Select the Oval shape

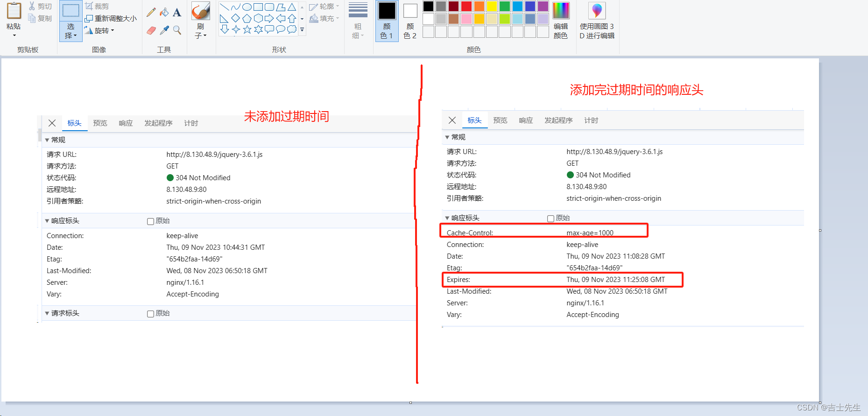coord(247,7)
